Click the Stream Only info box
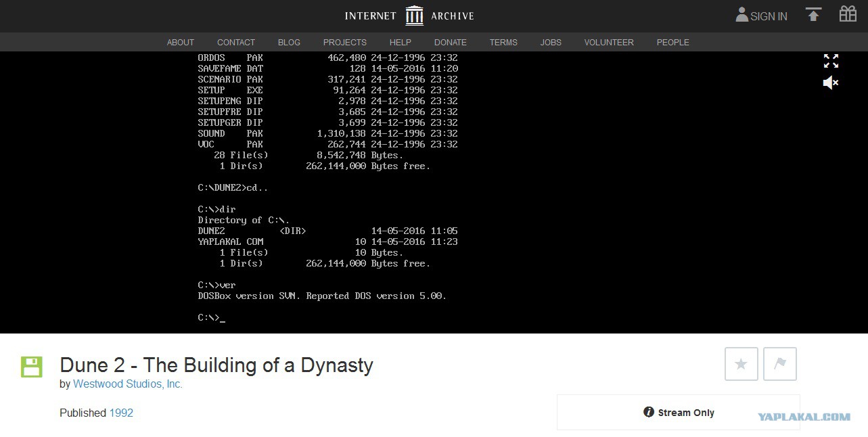868x437 pixels. [x=679, y=413]
